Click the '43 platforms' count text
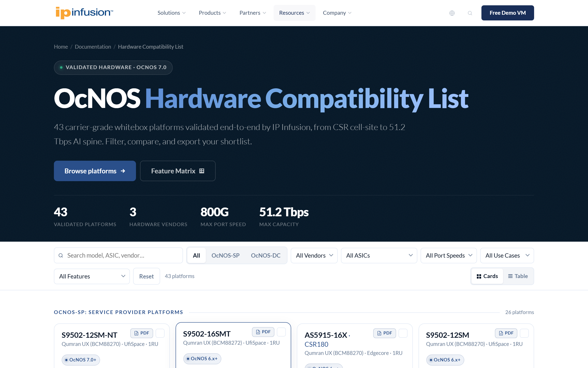 [x=179, y=276]
